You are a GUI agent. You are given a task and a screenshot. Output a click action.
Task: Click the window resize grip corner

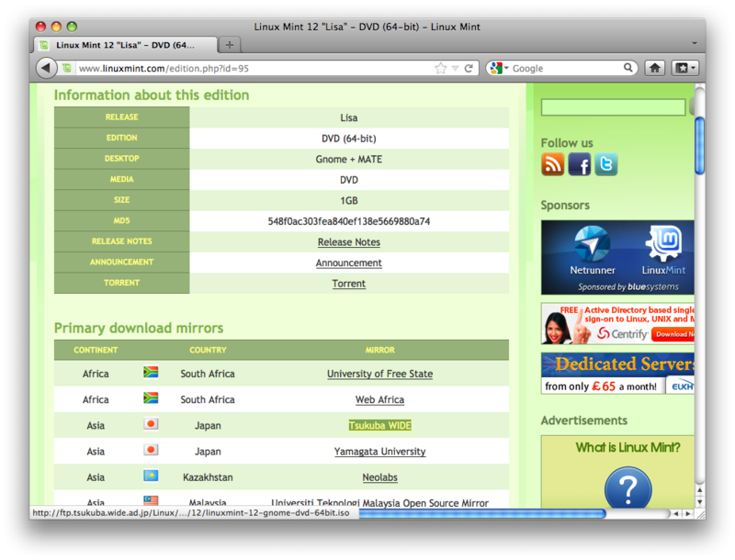click(701, 514)
